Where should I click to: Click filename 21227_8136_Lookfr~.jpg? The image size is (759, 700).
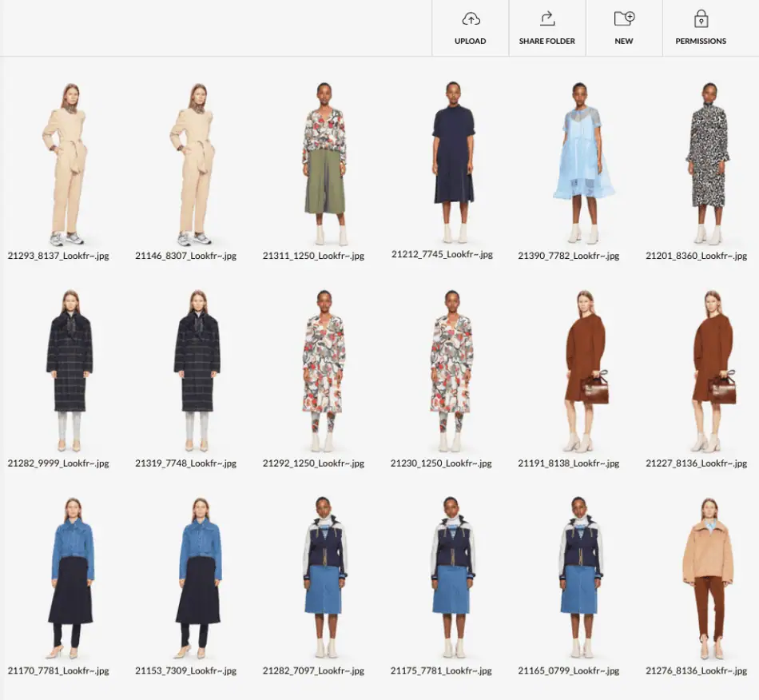click(x=697, y=463)
